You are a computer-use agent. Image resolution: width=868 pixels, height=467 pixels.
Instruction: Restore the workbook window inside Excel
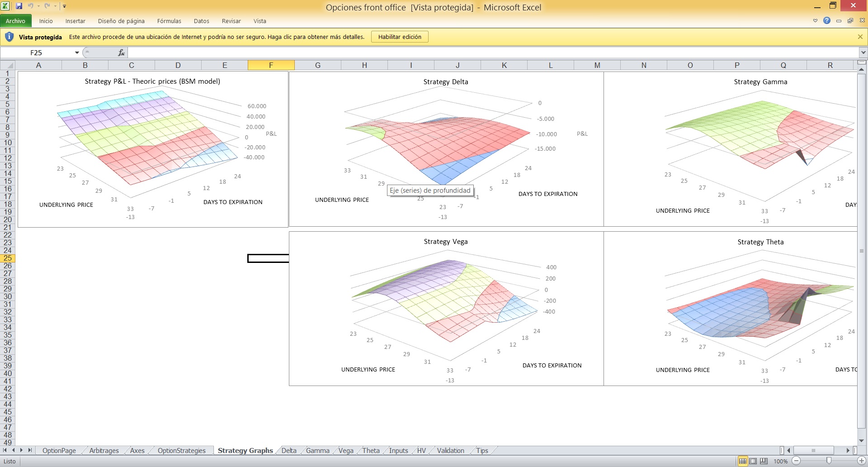pyautogui.click(x=850, y=21)
